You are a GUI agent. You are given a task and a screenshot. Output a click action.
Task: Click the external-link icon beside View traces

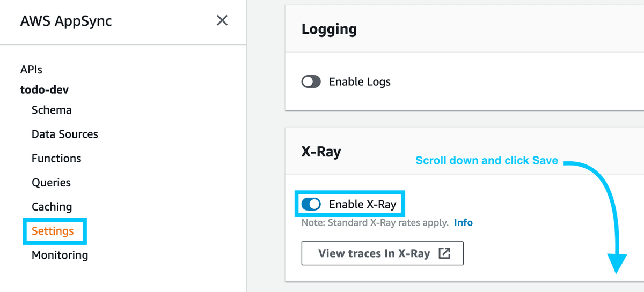[x=444, y=253]
